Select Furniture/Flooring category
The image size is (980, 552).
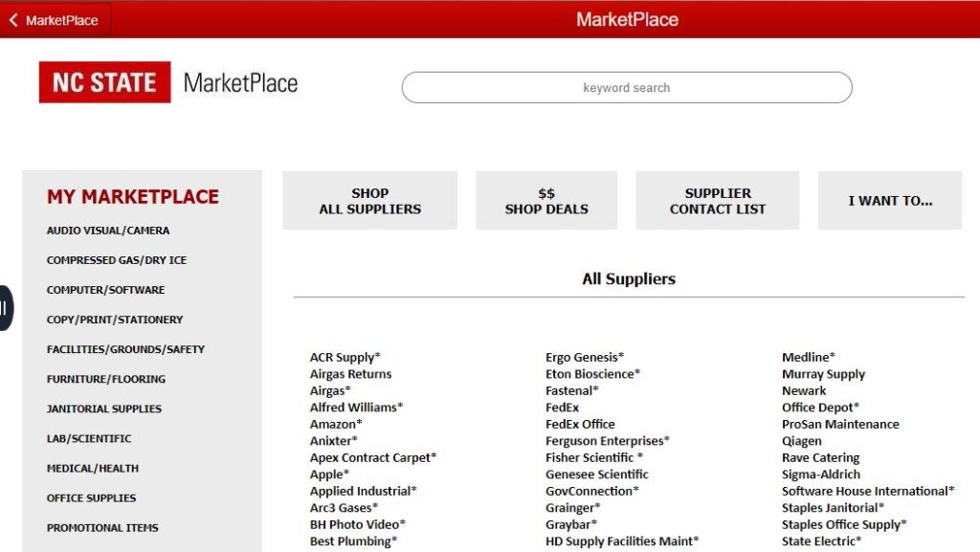tap(106, 379)
